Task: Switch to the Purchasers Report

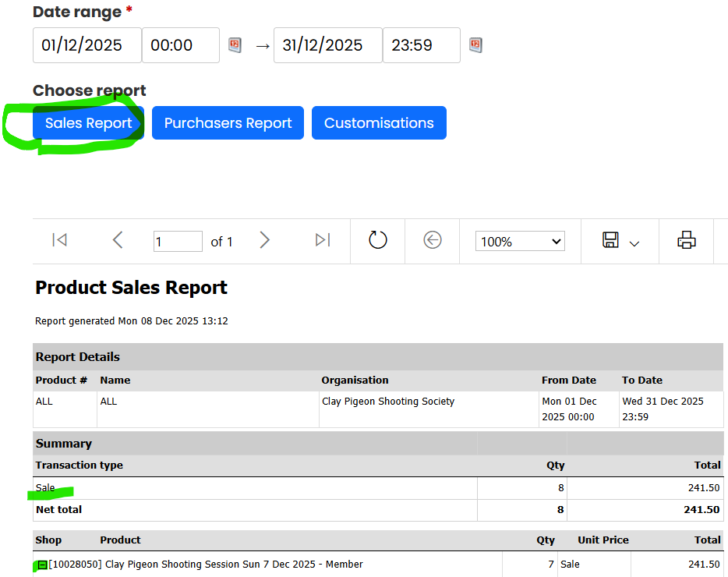Action: click(x=228, y=122)
